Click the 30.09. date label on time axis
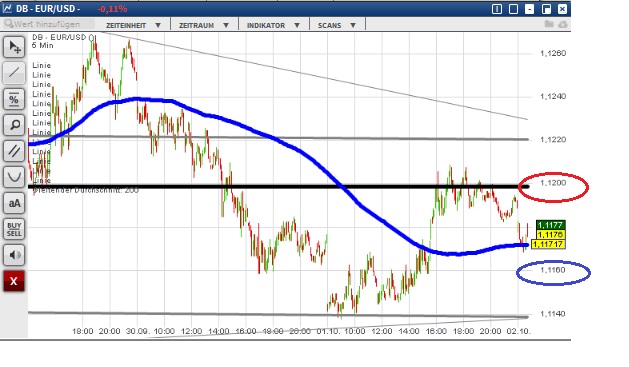 [x=137, y=331]
